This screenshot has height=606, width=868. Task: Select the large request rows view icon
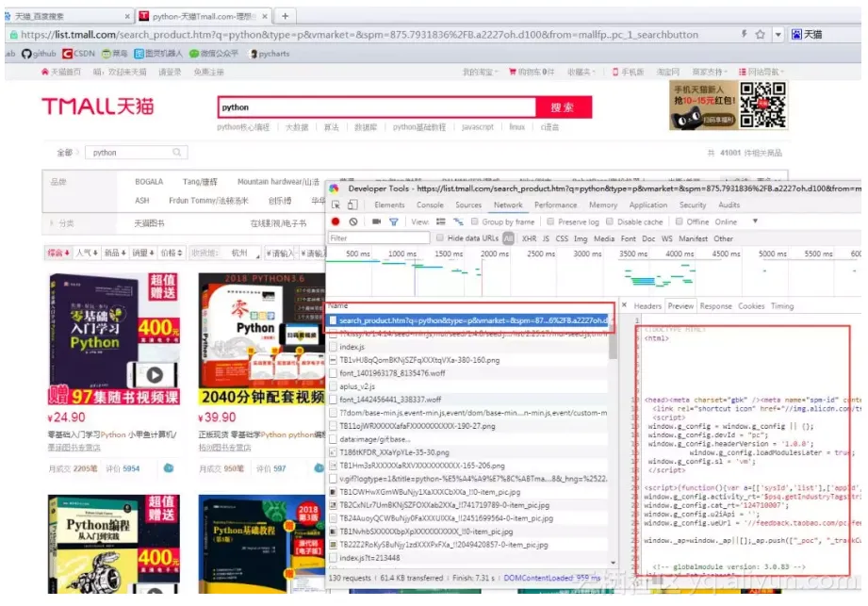(x=441, y=221)
